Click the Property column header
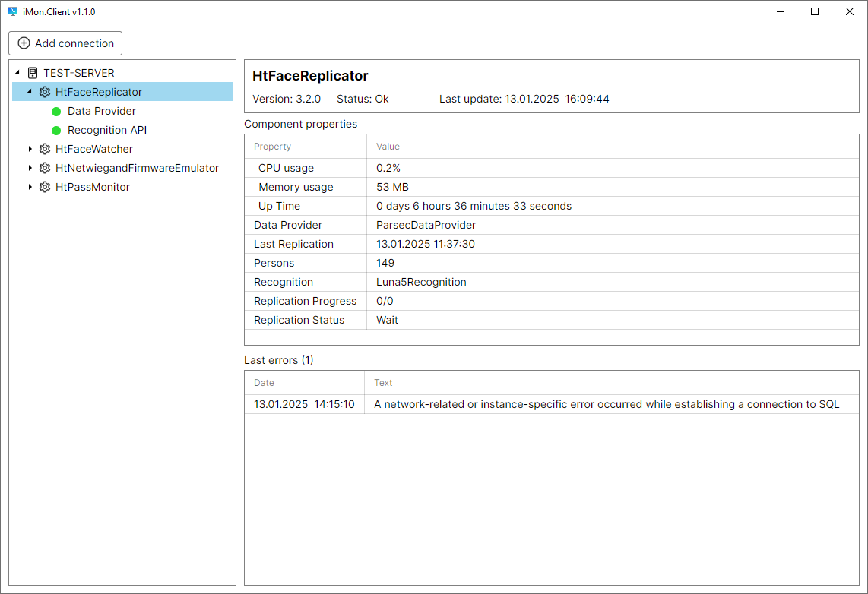Image resolution: width=868 pixels, height=594 pixels. 272,147
